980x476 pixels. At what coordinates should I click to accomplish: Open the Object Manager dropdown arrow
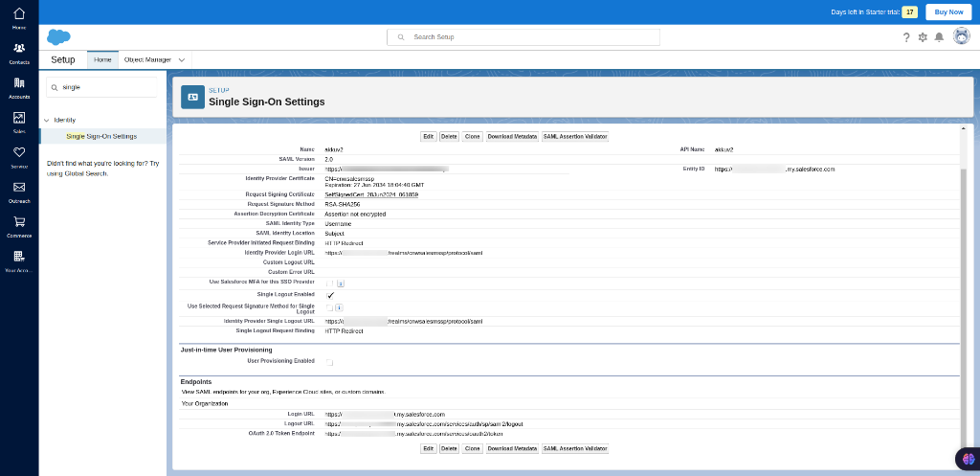[x=182, y=60]
